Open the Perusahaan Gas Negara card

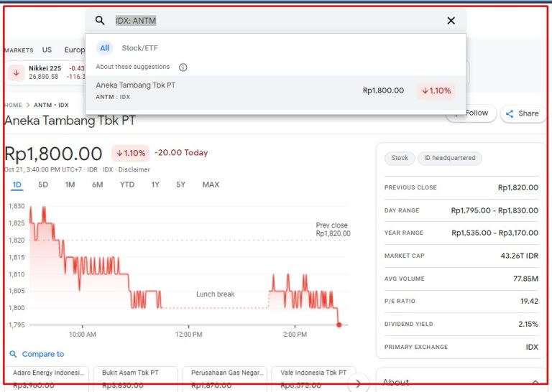click(225, 379)
